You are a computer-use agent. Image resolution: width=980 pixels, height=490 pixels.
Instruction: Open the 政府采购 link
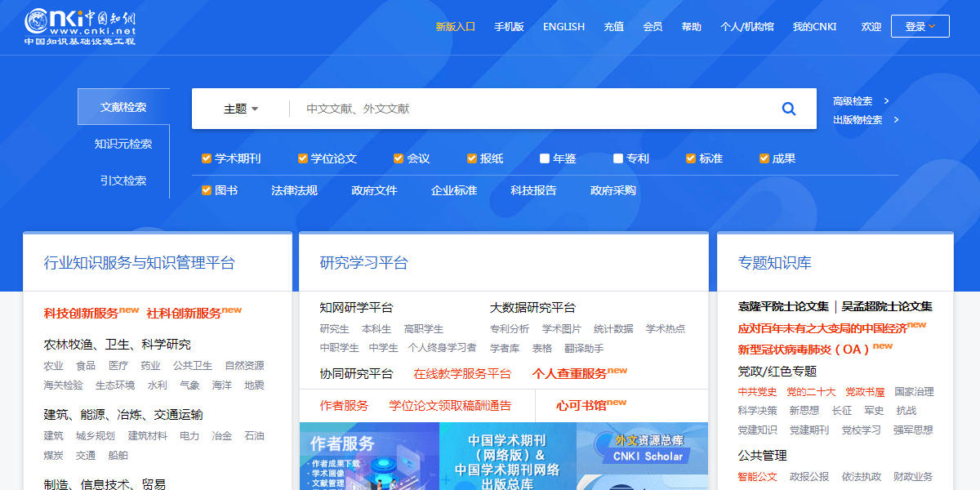click(x=613, y=190)
